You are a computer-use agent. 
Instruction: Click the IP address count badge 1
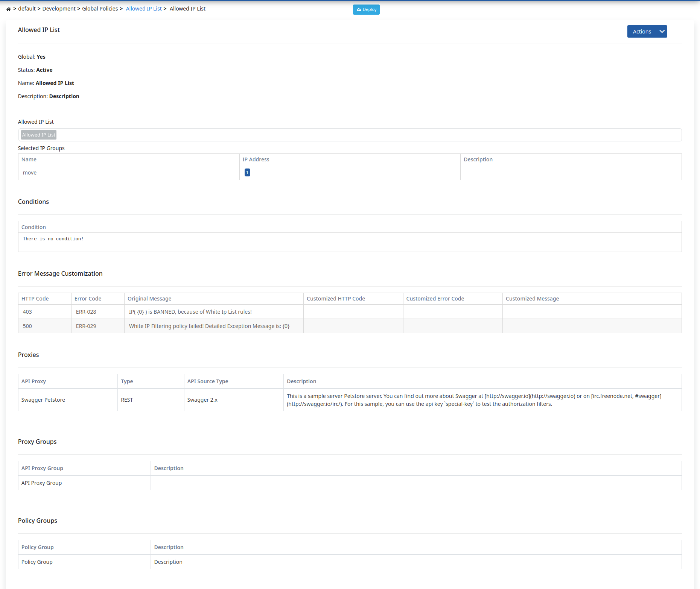(247, 172)
